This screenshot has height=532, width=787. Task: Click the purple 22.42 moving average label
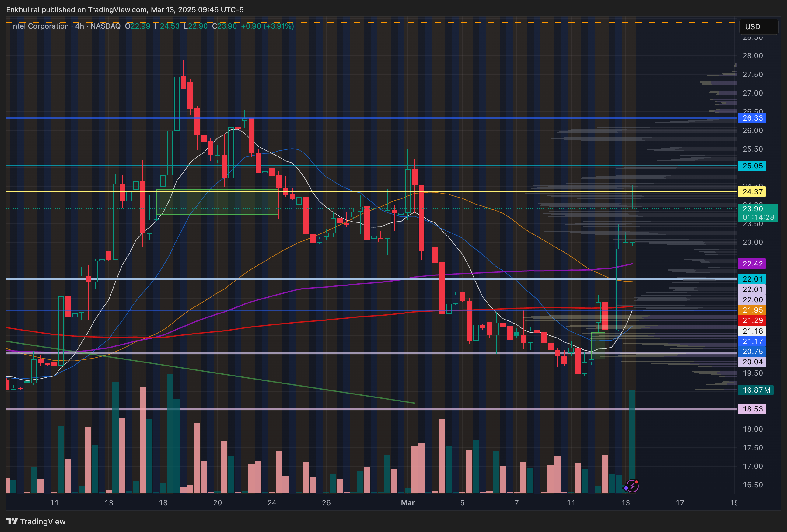(752, 264)
